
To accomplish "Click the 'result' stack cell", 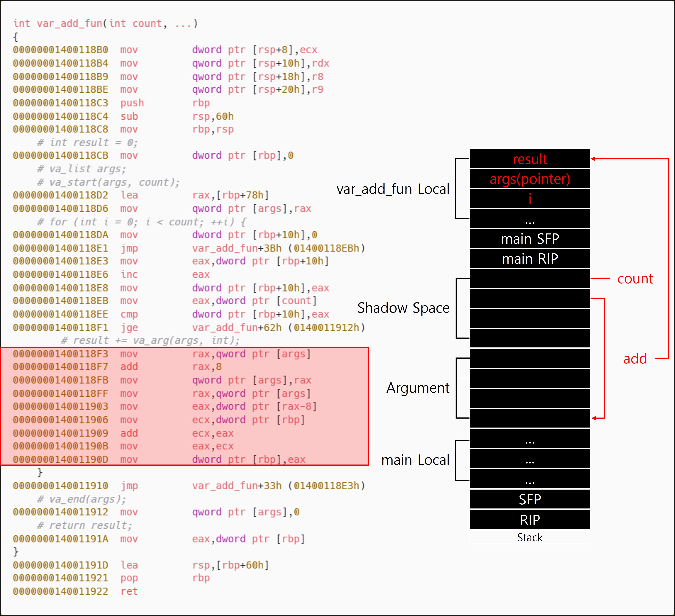I will click(x=530, y=159).
